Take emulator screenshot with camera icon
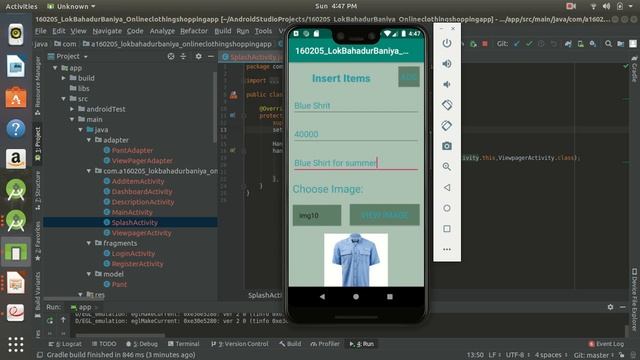Screen dimensions: 640x360 (x=447, y=146)
